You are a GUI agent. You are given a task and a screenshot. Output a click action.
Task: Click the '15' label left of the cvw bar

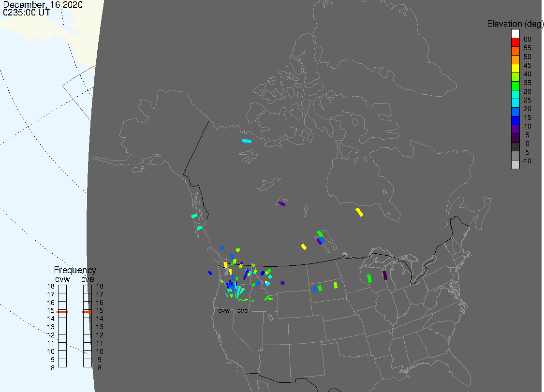tap(51, 310)
